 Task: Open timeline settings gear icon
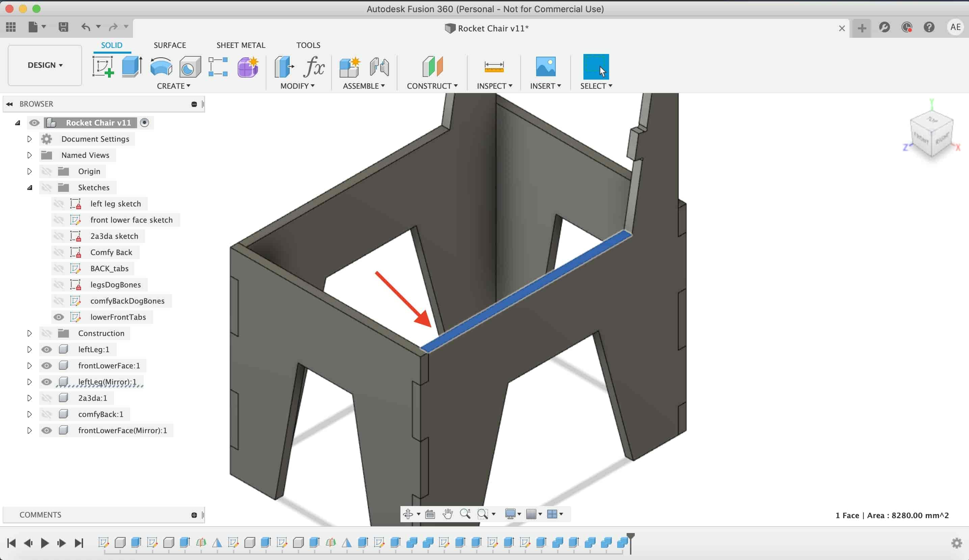coord(956,543)
